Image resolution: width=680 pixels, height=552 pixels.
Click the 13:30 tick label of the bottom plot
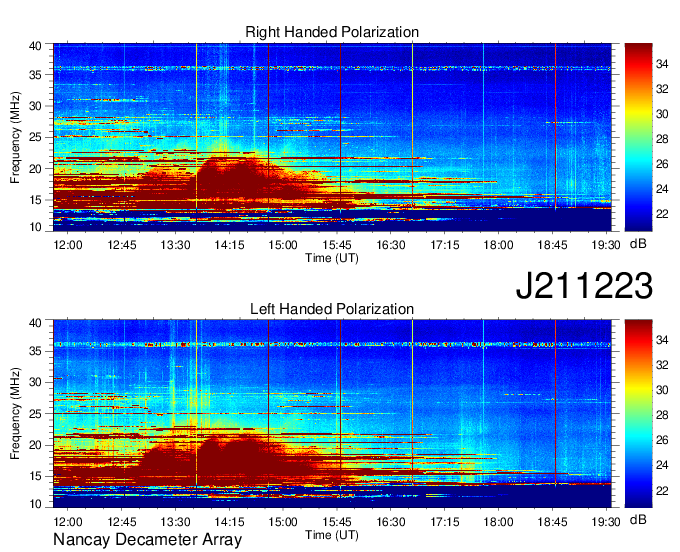(176, 522)
